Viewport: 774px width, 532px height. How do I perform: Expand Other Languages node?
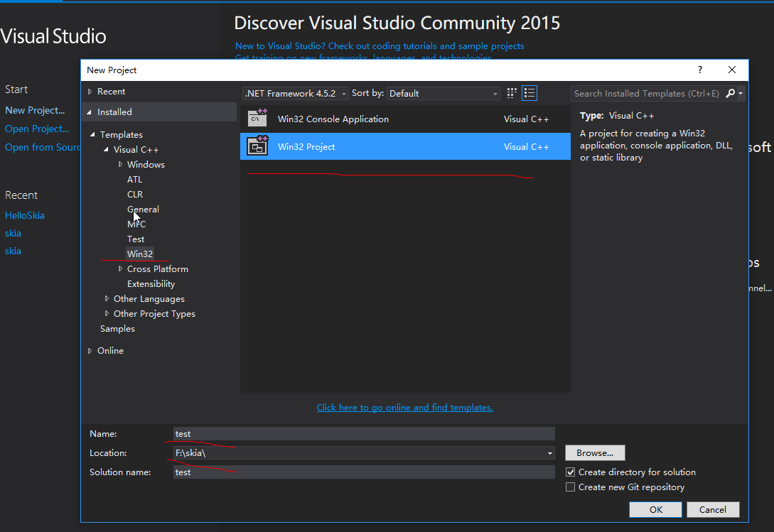click(x=107, y=298)
